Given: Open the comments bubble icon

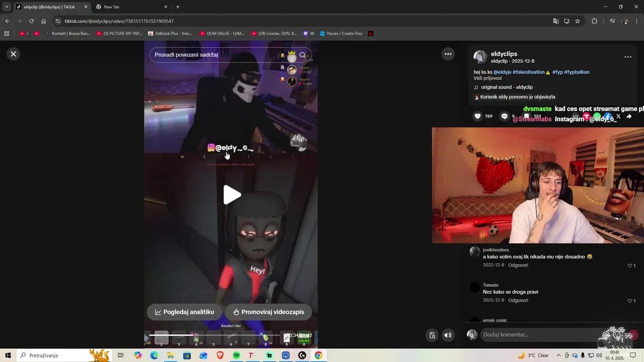Looking at the screenshot, I should coord(504,116).
